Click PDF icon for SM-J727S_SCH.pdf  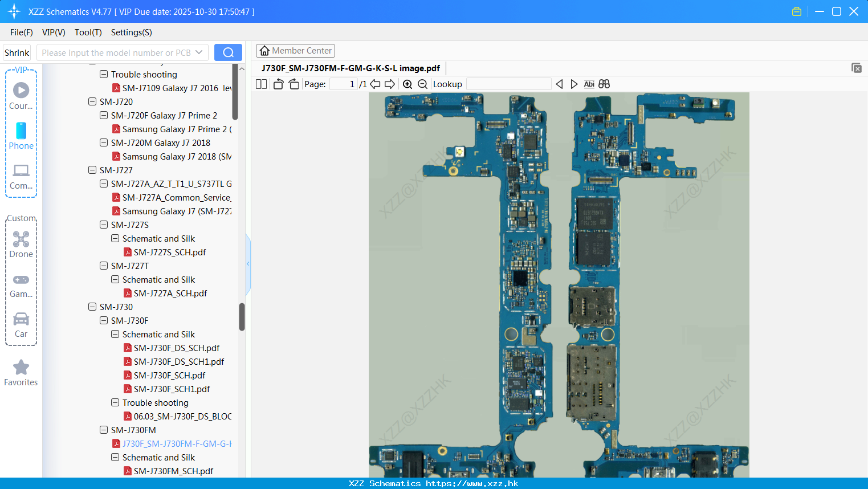click(x=128, y=252)
